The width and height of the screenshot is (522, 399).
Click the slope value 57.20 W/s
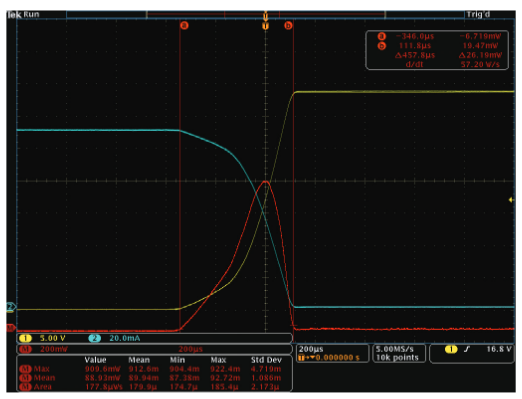480,64
